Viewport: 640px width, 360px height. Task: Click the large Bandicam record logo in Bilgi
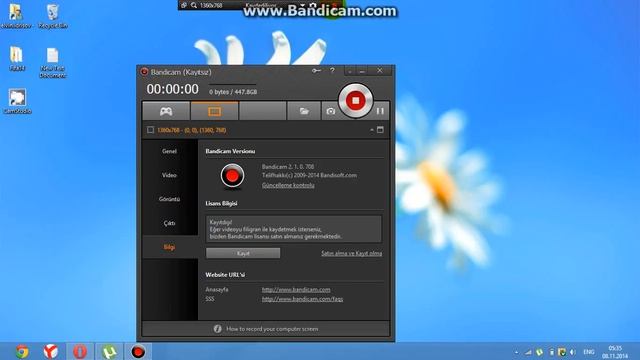[x=232, y=176]
